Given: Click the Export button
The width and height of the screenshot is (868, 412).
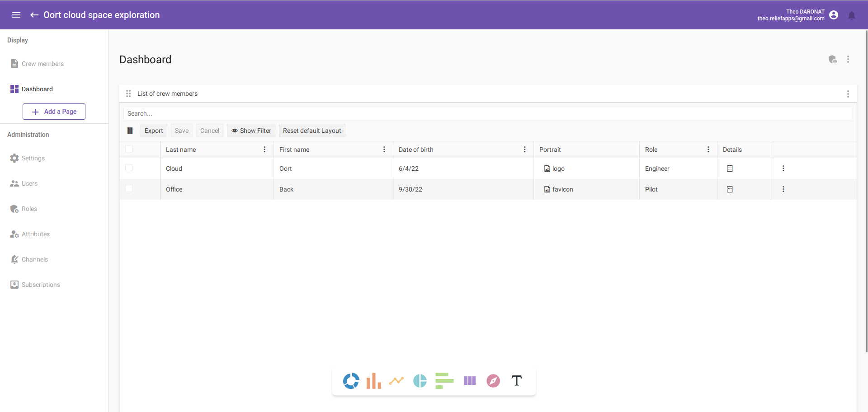Looking at the screenshot, I should click(x=154, y=131).
